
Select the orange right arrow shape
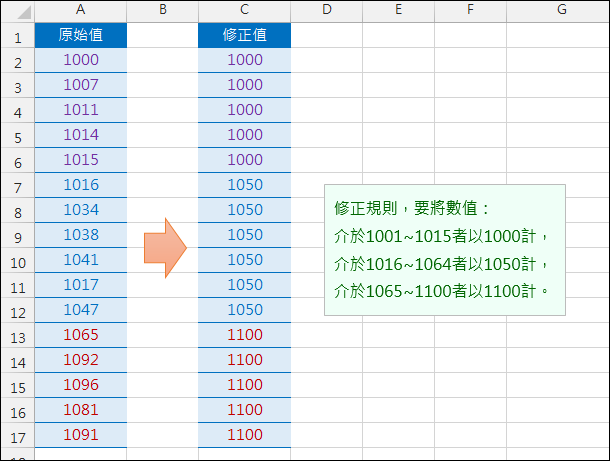165,248
